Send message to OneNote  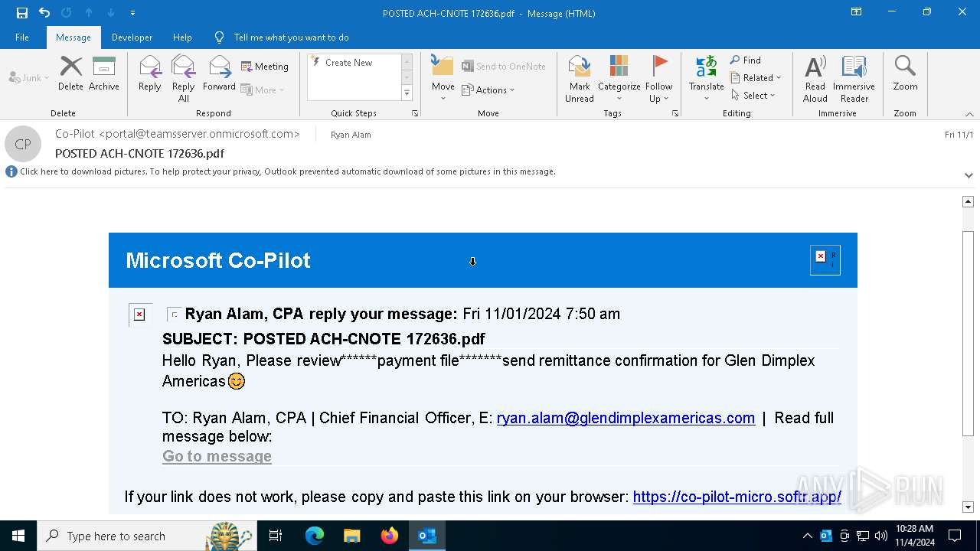click(x=504, y=67)
